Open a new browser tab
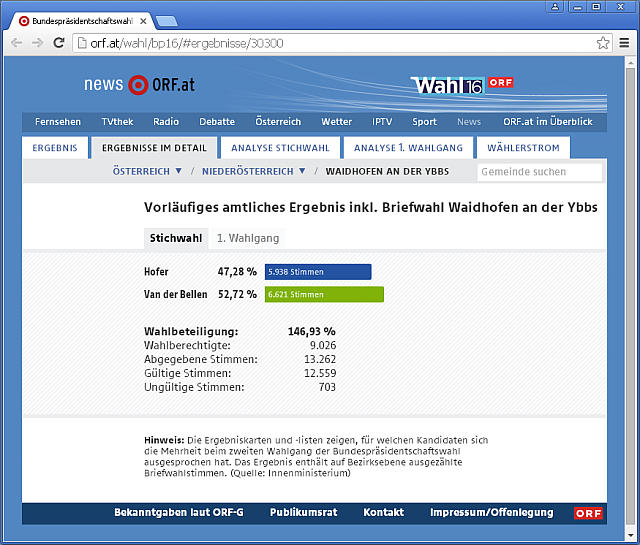This screenshot has width=640, height=545. click(x=167, y=21)
